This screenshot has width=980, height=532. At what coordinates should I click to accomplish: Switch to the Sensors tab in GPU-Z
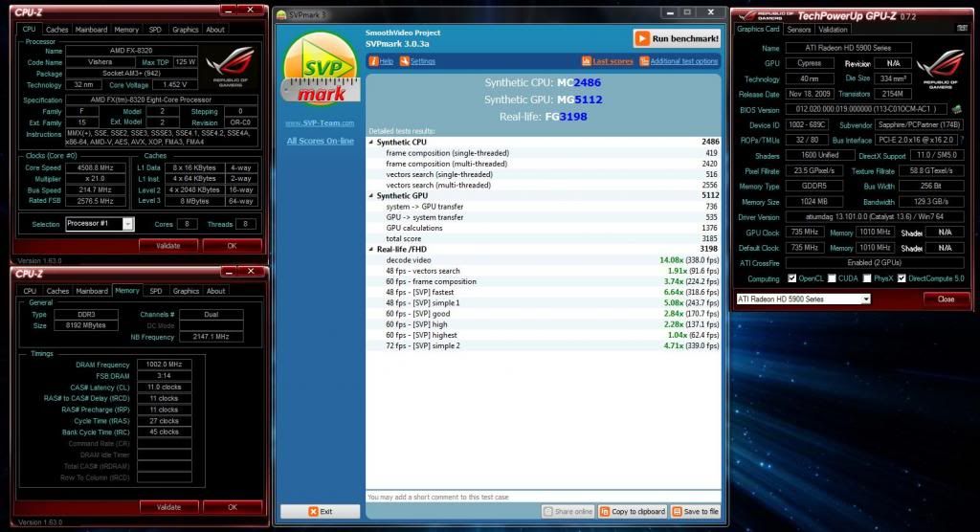point(798,30)
